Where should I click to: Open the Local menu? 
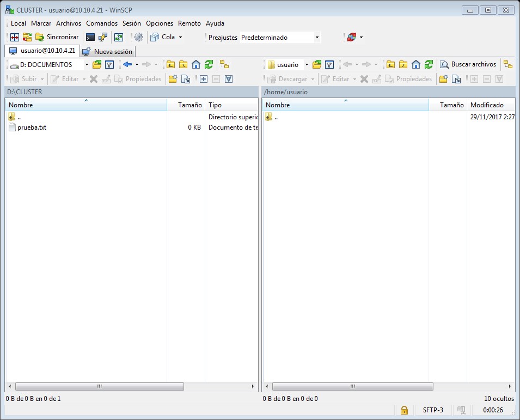click(x=18, y=23)
